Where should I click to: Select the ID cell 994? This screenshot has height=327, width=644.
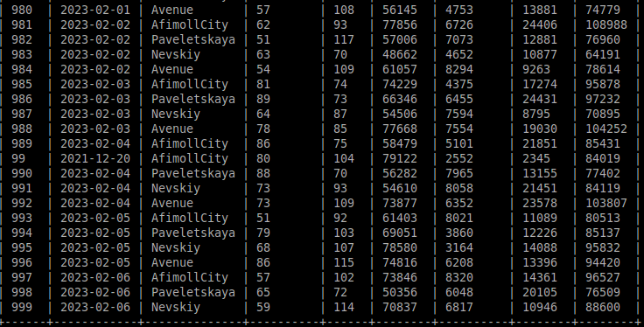coord(22,233)
